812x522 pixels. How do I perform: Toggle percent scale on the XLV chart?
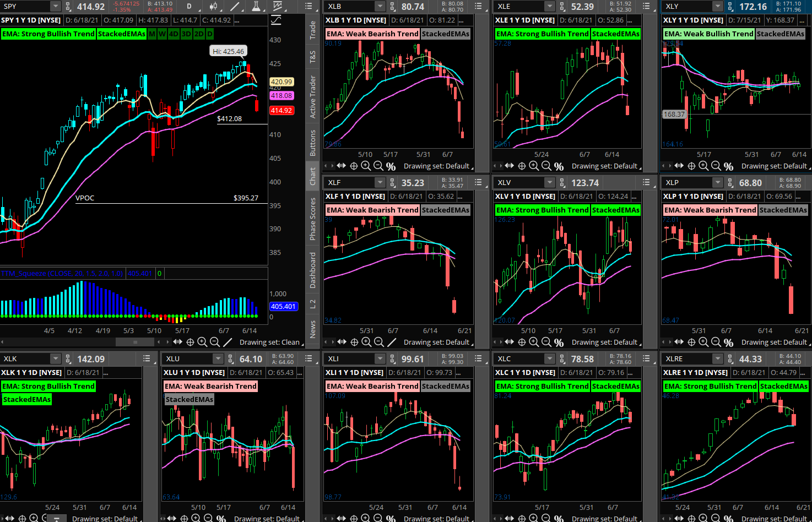[x=559, y=342]
